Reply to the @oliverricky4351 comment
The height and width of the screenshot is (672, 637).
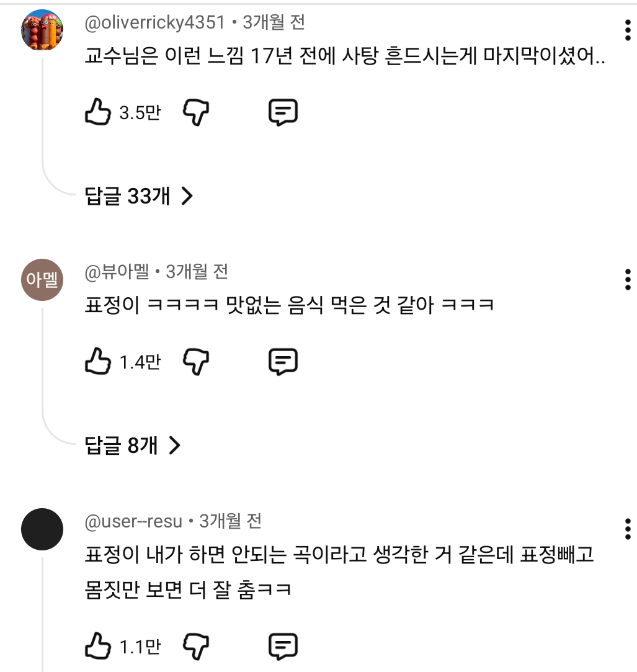point(283,113)
